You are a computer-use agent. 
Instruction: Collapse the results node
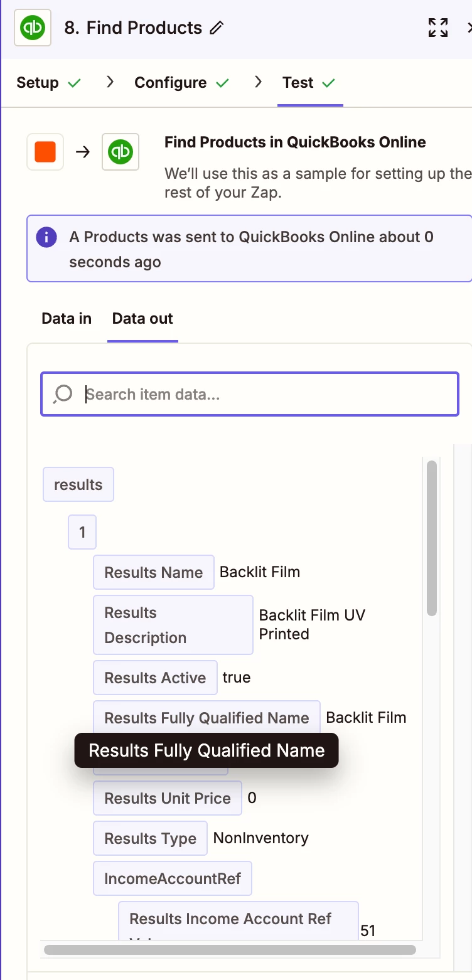[78, 484]
